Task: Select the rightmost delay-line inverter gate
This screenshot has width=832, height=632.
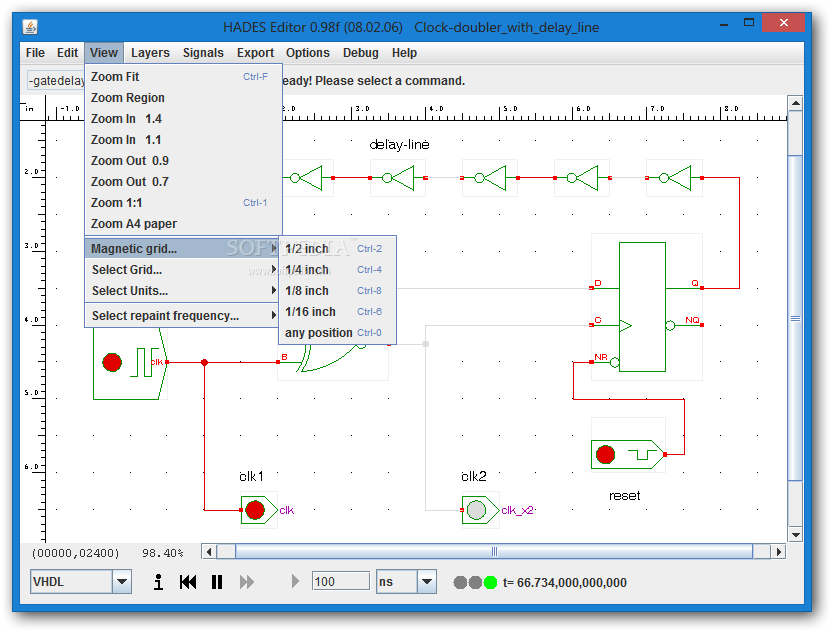Action: (674, 178)
